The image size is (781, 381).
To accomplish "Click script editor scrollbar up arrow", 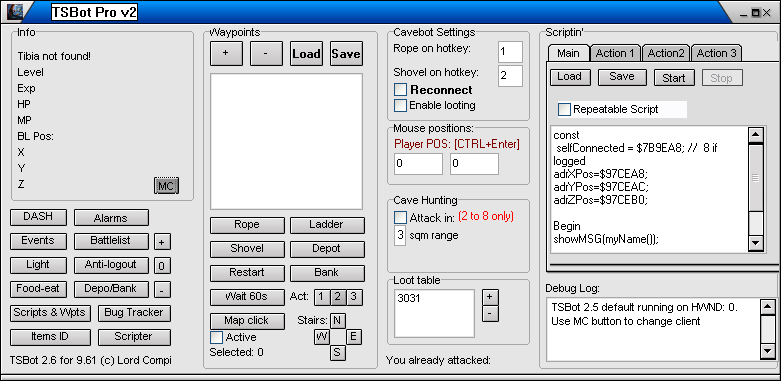I will tap(756, 135).
